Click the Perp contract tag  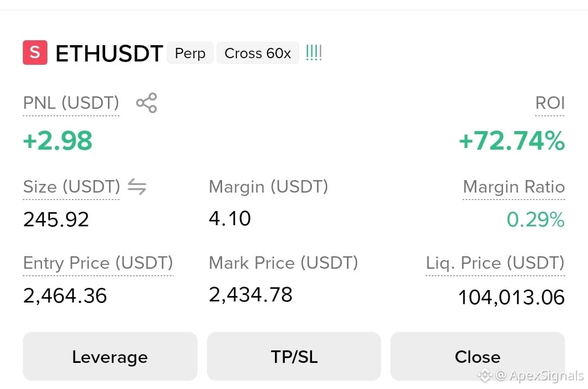click(x=190, y=53)
